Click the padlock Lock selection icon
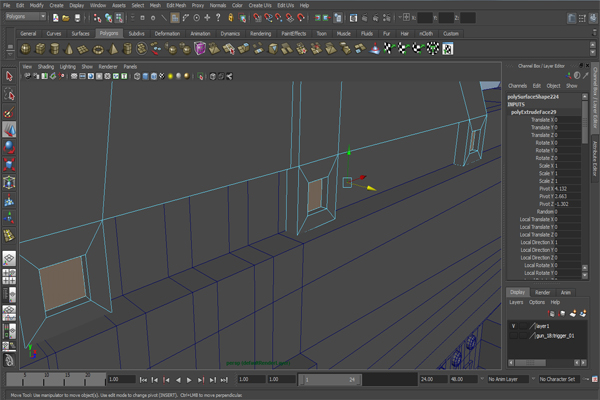 (x=231, y=18)
